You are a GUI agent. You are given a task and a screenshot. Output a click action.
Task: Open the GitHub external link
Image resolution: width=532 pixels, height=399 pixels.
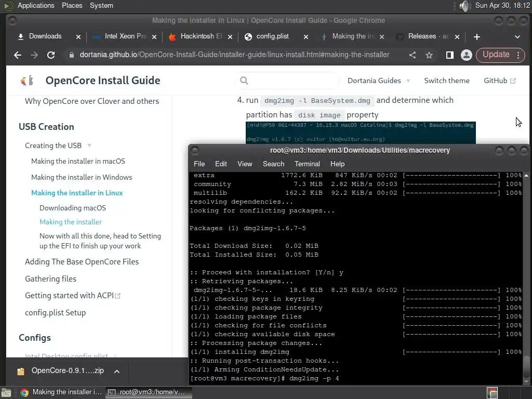pos(499,81)
